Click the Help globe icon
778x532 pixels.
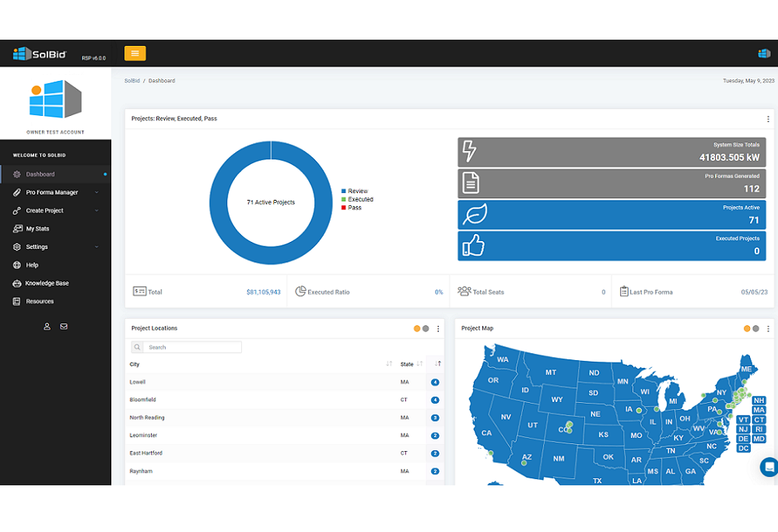click(x=17, y=264)
